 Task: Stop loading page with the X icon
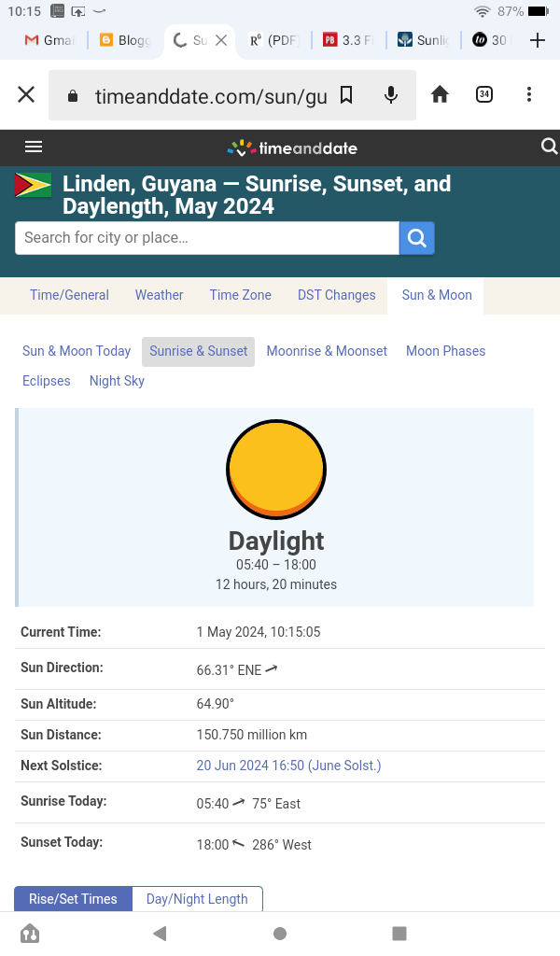(x=26, y=94)
